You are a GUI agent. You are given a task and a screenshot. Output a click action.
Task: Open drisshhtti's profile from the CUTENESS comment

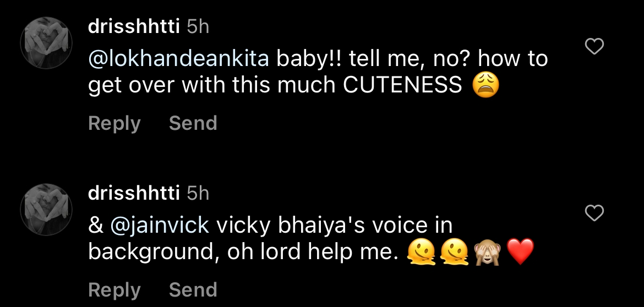pos(134,26)
